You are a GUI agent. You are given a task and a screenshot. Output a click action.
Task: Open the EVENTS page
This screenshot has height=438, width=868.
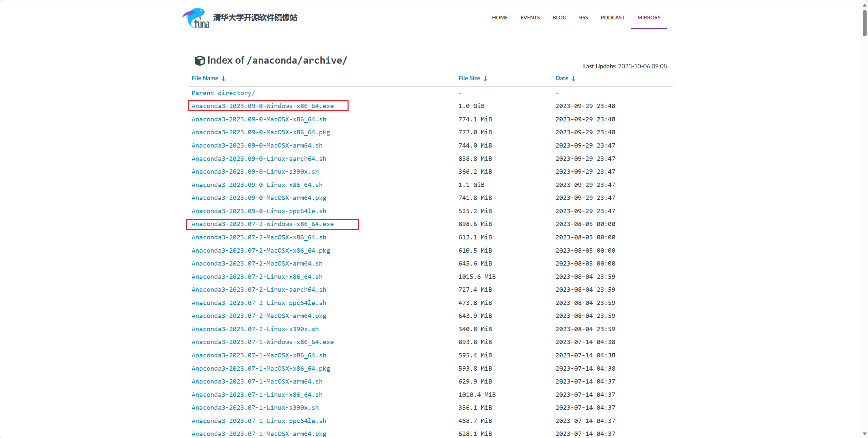[530, 18]
